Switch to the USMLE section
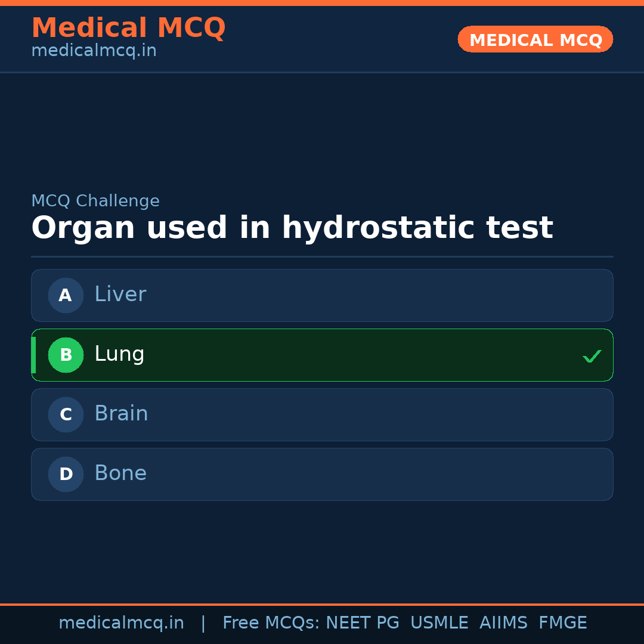 tap(439, 623)
